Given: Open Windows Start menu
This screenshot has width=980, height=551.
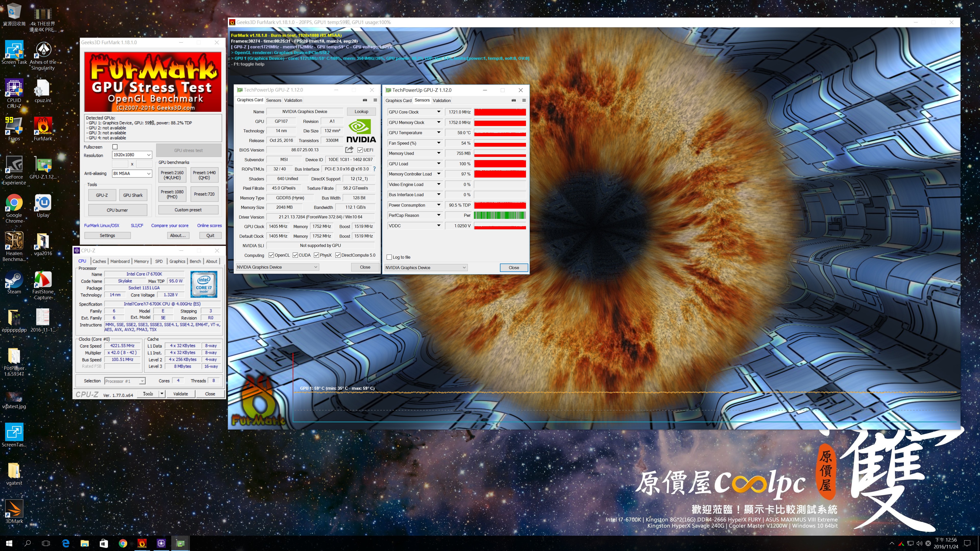Looking at the screenshot, I should tap(9, 543).
